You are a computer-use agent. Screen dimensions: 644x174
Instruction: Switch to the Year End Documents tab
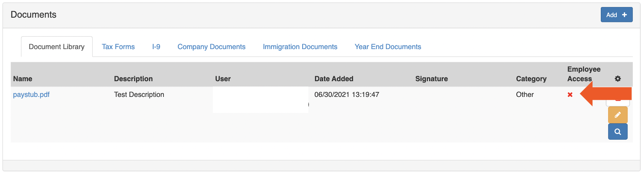(x=387, y=47)
